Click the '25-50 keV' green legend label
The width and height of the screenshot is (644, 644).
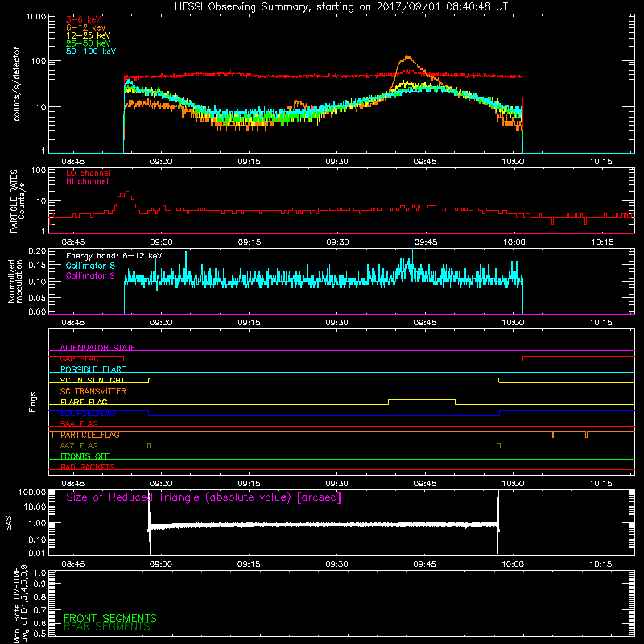89,43
